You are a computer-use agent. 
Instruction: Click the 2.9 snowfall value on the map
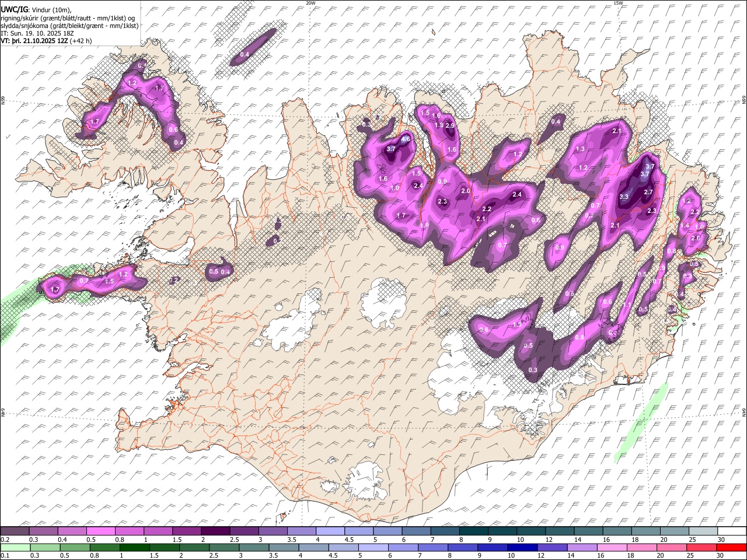[x=450, y=125]
